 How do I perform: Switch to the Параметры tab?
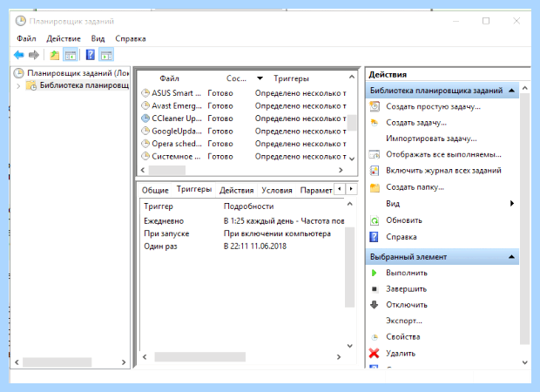tap(315, 190)
